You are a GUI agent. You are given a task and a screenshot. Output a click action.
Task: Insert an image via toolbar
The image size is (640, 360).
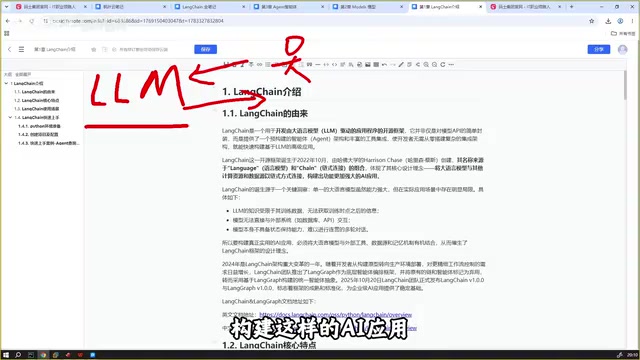pos(368,64)
